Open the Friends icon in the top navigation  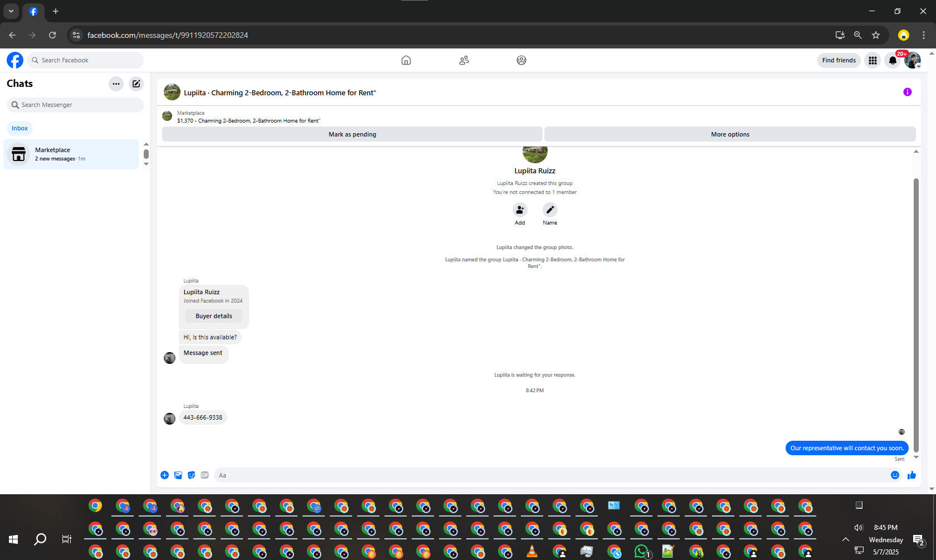coord(464,60)
